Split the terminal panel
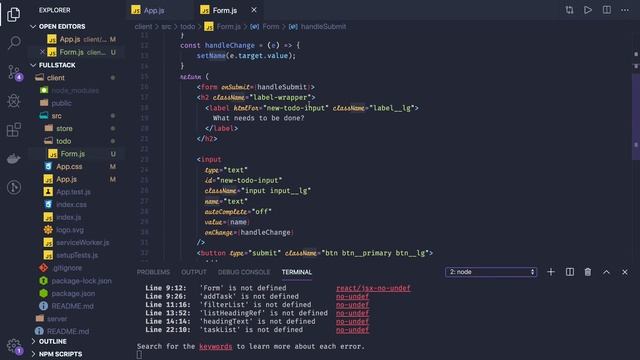The image size is (640, 360). click(569, 272)
